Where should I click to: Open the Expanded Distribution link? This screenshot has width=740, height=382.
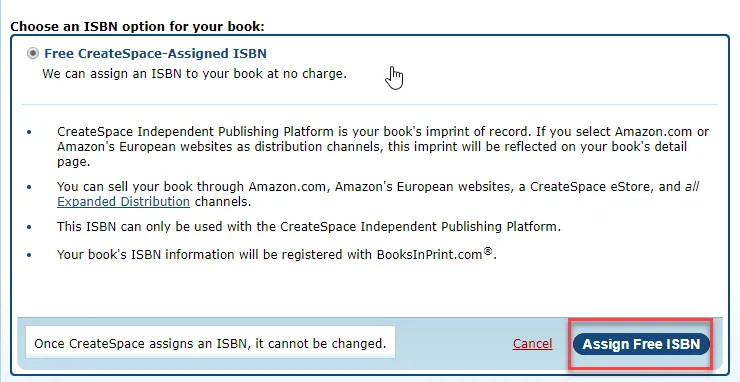click(123, 202)
